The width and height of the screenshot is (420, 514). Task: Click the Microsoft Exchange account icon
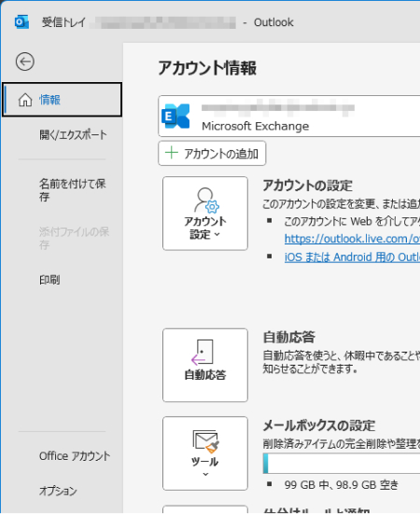tap(175, 116)
